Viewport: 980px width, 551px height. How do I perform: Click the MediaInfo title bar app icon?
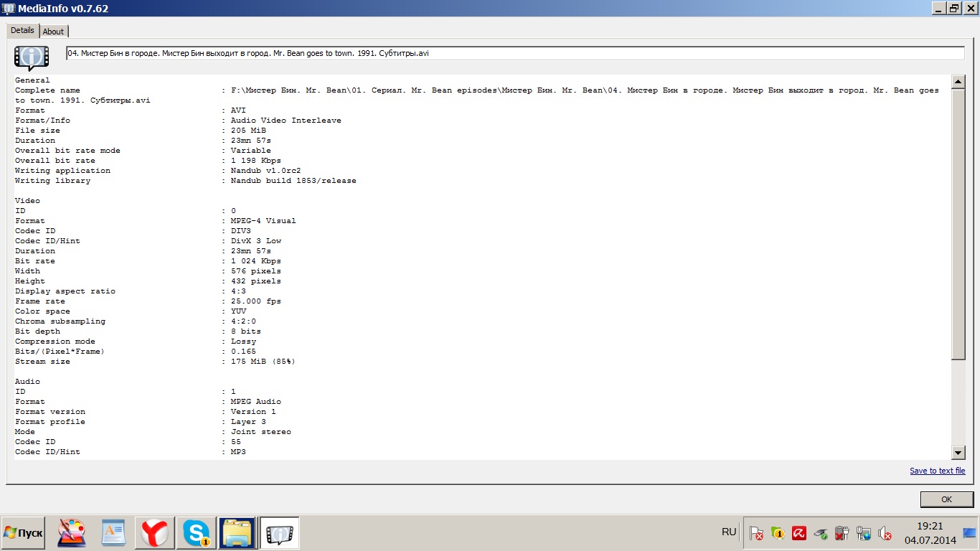click(x=9, y=8)
